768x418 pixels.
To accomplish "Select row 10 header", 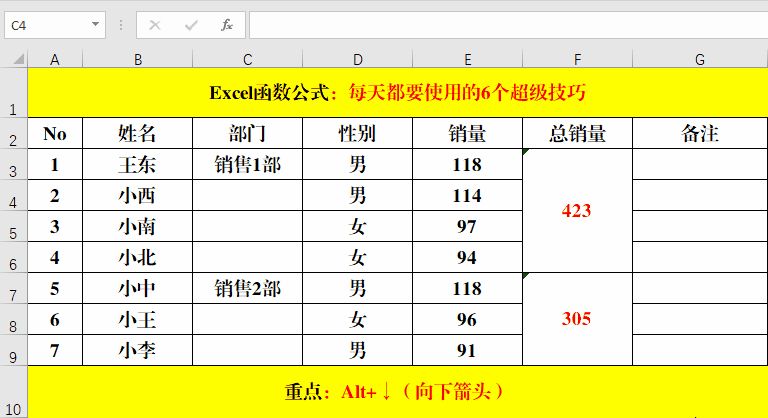I will [x=13, y=392].
